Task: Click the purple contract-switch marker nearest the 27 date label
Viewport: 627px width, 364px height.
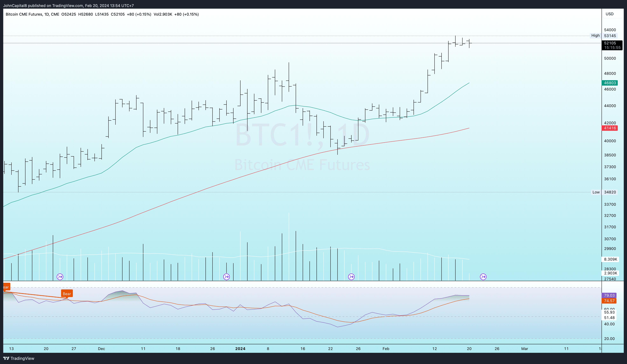Action: click(x=60, y=277)
